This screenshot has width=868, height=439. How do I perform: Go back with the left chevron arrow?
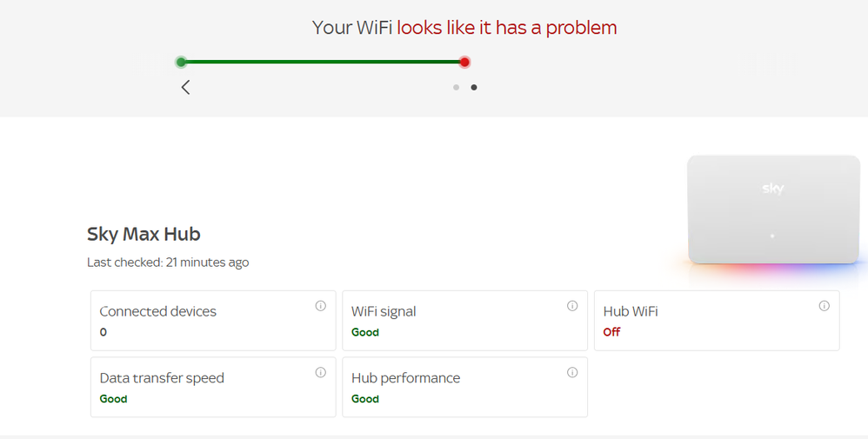[x=185, y=87]
